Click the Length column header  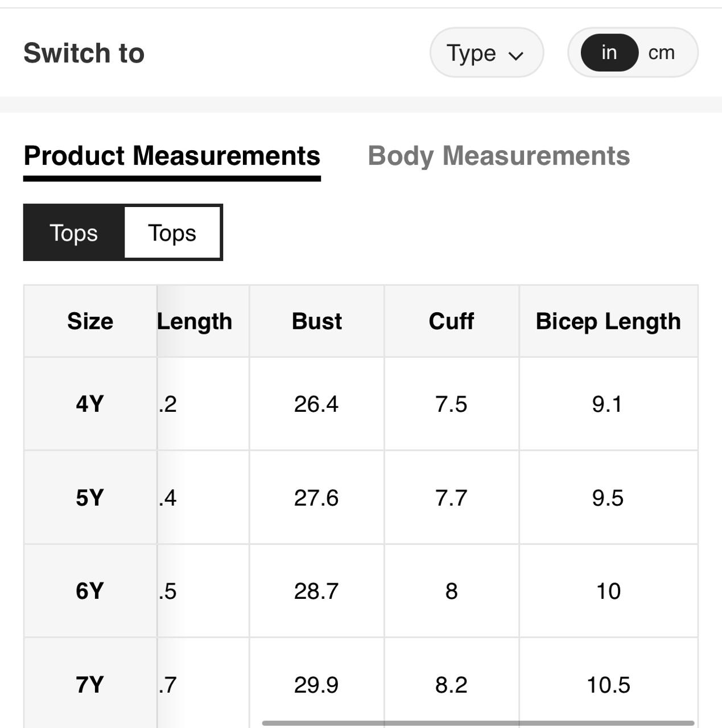pos(196,321)
